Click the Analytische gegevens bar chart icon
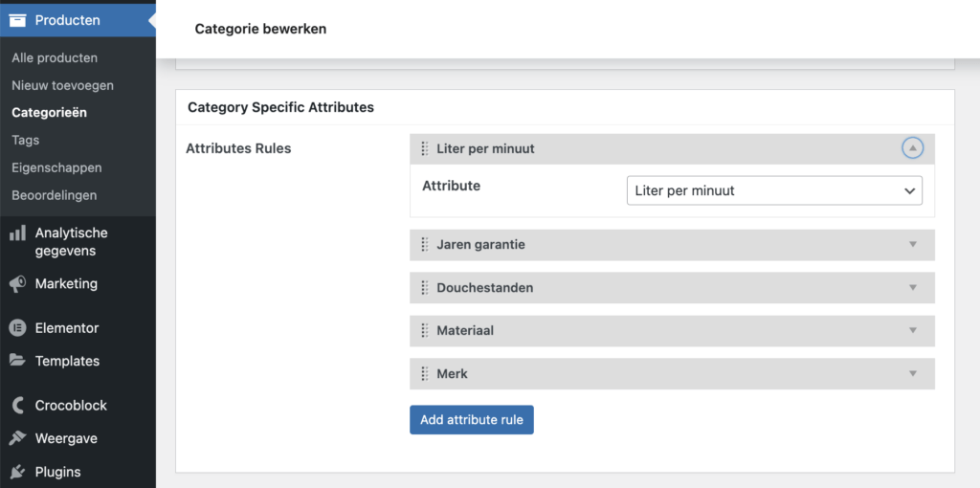 (x=17, y=233)
